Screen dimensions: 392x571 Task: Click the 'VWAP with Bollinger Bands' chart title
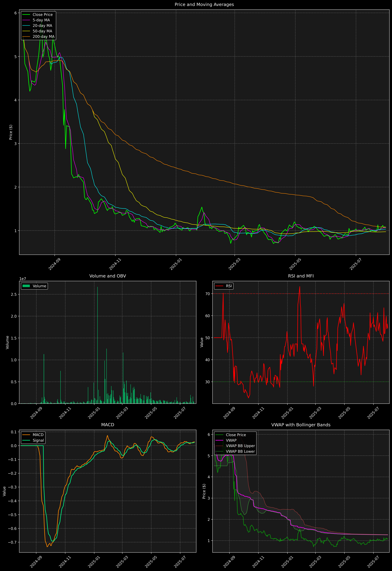tap(301, 425)
